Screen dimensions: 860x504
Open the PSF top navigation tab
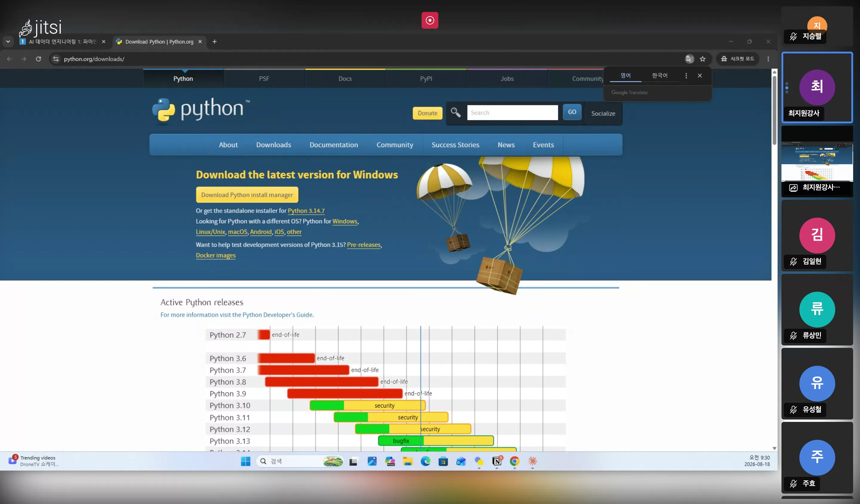pyautogui.click(x=264, y=79)
